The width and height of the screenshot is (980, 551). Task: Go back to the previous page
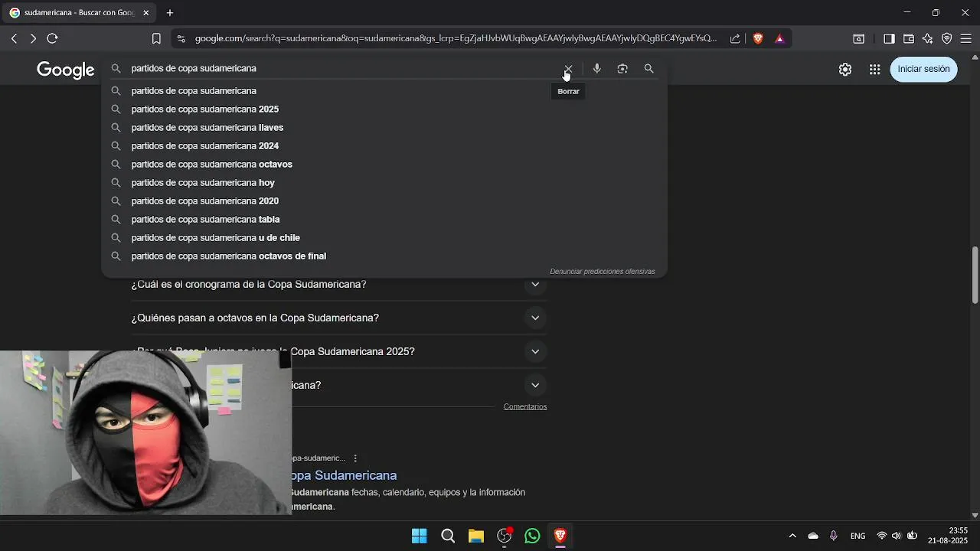[14, 38]
